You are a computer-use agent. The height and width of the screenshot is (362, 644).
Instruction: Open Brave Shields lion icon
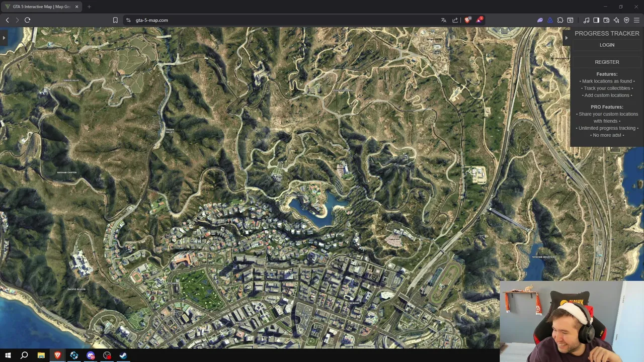467,20
